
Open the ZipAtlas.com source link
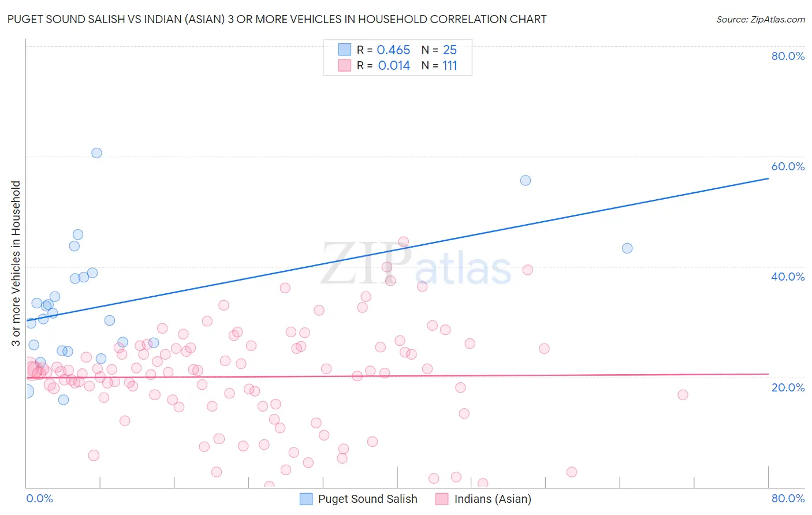point(761,19)
